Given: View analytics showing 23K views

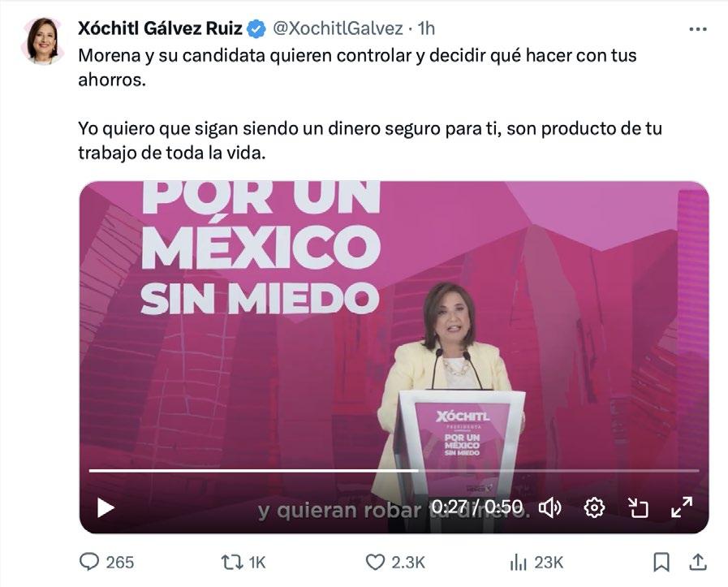Looking at the screenshot, I should pos(536,563).
